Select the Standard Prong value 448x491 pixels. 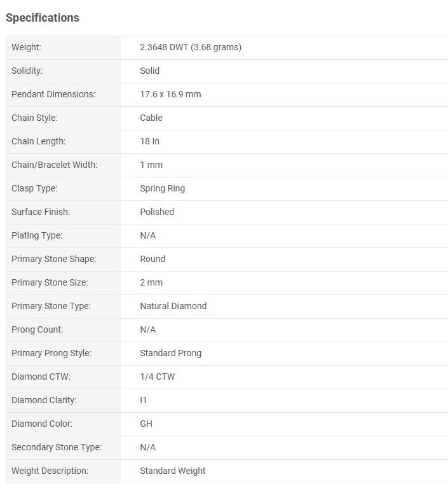click(171, 353)
